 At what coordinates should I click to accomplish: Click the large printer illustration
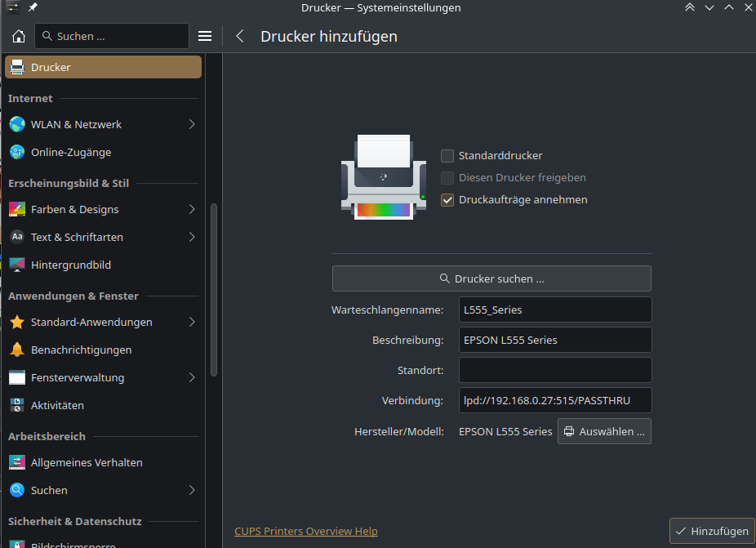pyautogui.click(x=383, y=177)
